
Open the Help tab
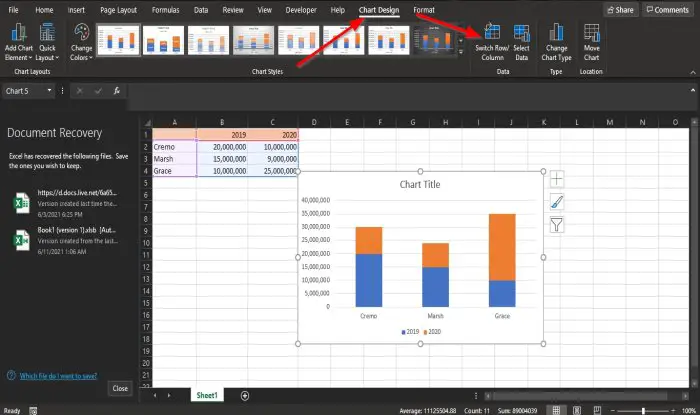(x=338, y=10)
